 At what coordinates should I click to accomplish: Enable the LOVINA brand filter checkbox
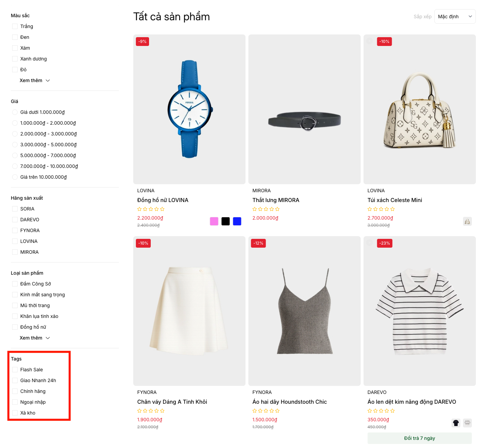click(15, 241)
